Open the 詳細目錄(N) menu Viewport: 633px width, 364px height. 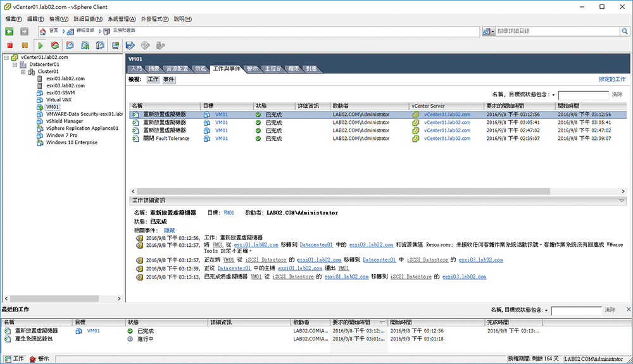[x=88, y=19]
